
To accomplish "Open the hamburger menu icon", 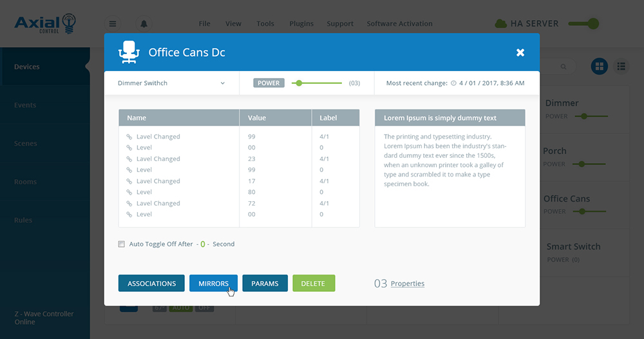I will coord(113,24).
